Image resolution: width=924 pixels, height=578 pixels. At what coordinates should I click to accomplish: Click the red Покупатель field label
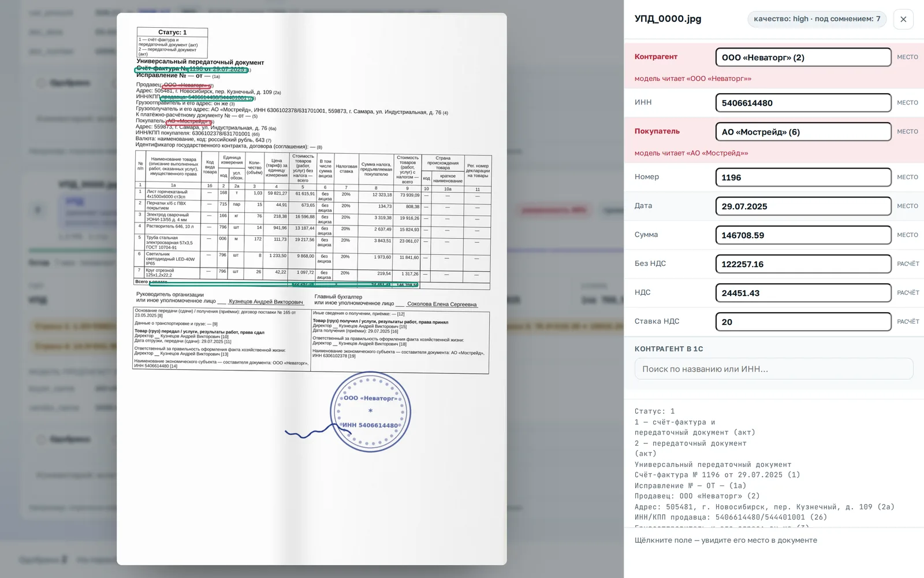657,131
